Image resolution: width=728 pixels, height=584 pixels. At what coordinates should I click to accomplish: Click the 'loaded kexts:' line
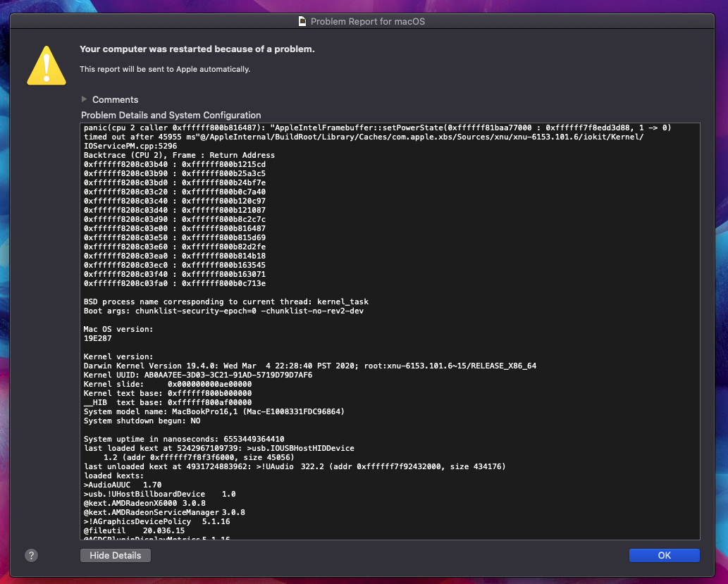coord(113,476)
